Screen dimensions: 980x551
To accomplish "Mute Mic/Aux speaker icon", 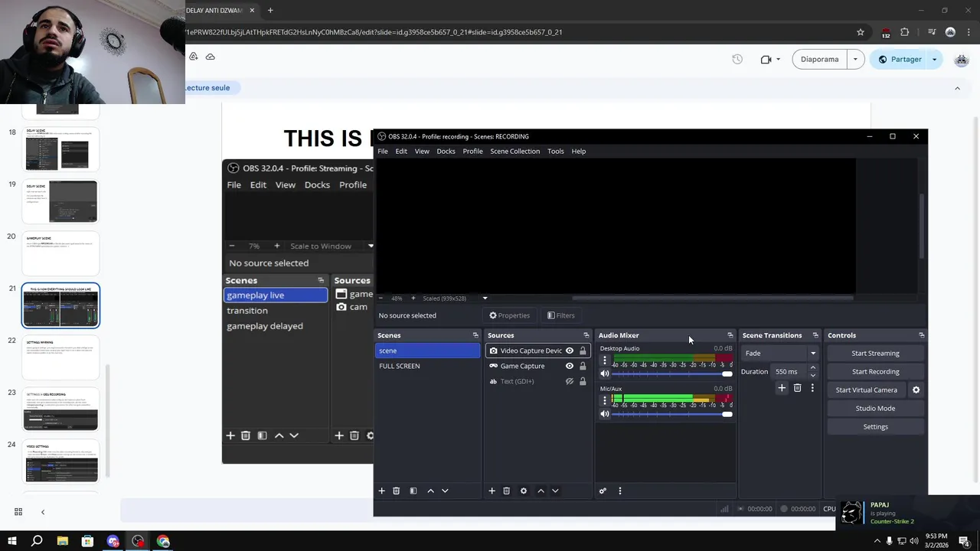I will [x=605, y=414].
